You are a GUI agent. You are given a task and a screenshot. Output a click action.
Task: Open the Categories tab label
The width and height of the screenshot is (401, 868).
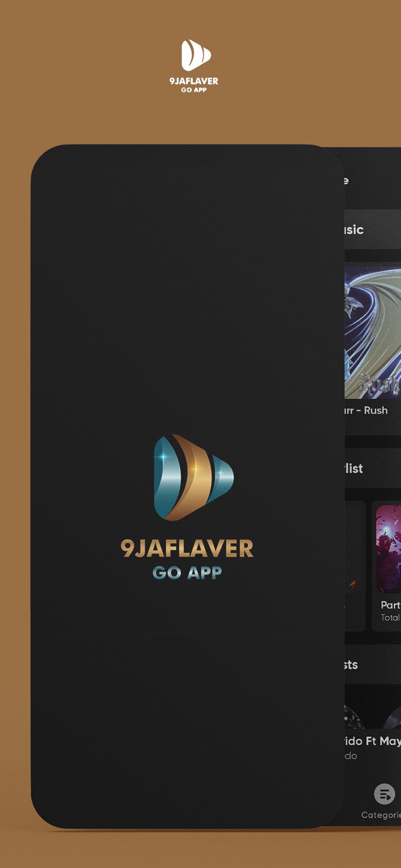tap(381, 815)
